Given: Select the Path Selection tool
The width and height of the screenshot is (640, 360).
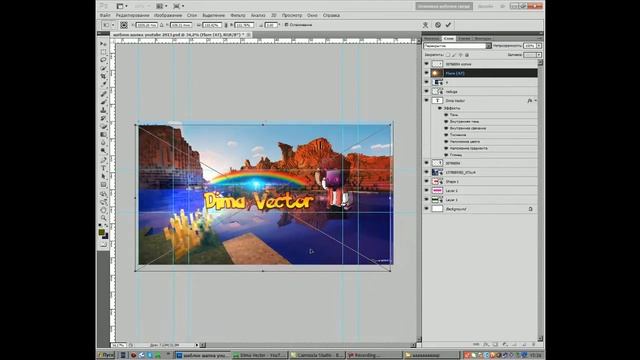Looking at the screenshot, I should (103, 177).
